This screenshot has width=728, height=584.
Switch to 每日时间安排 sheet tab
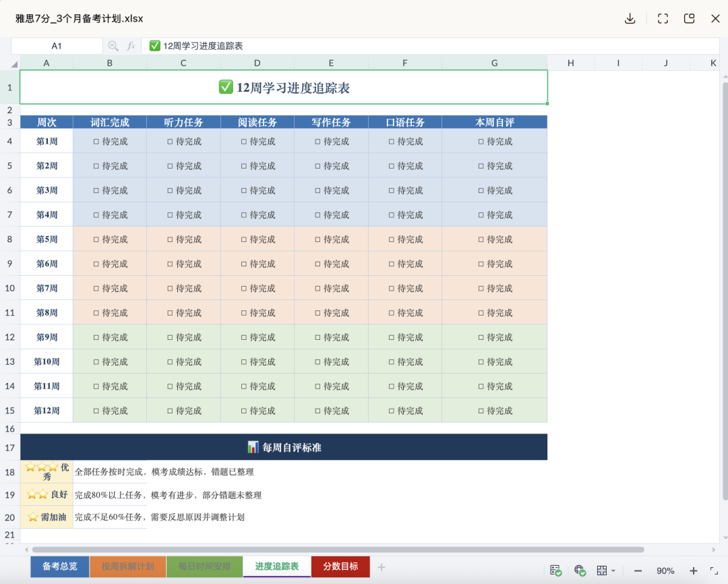click(204, 566)
